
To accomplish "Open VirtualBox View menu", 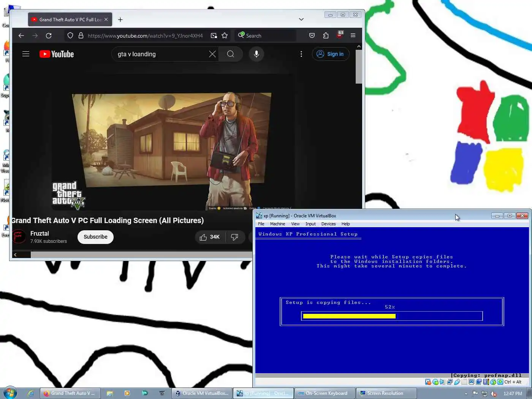I will 295,224.
